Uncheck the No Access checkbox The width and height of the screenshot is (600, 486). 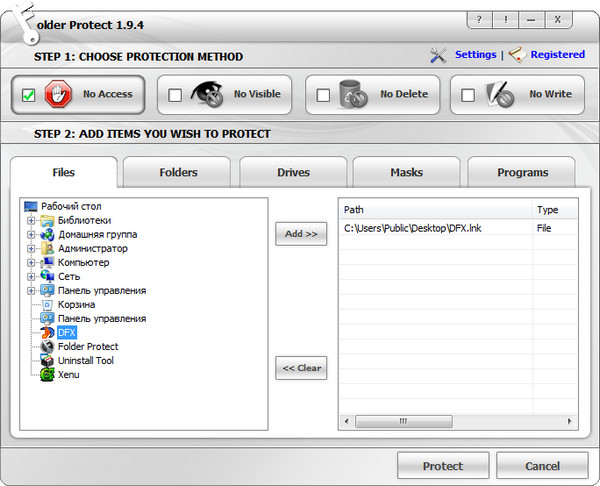[29, 95]
